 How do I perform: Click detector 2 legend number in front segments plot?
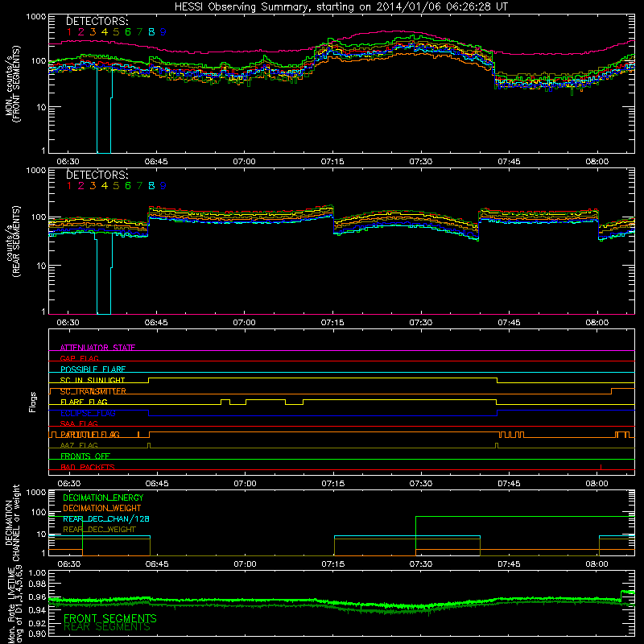pos(81,32)
